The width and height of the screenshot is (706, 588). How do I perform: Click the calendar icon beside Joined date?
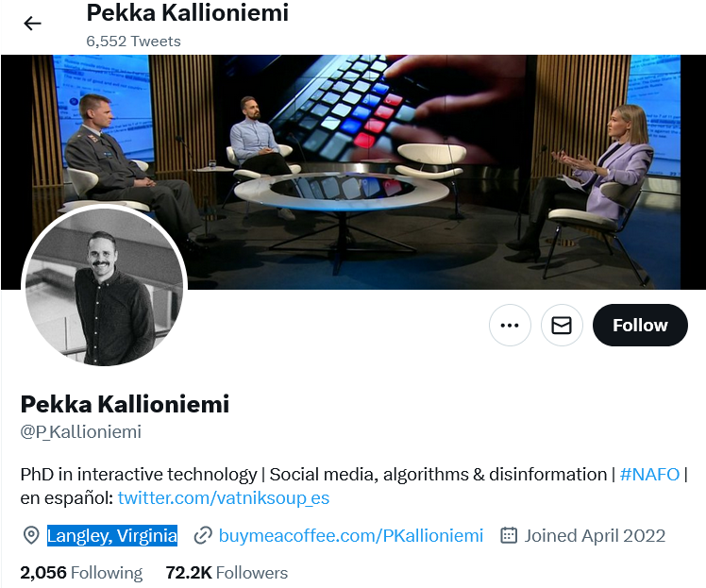pos(509,536)
